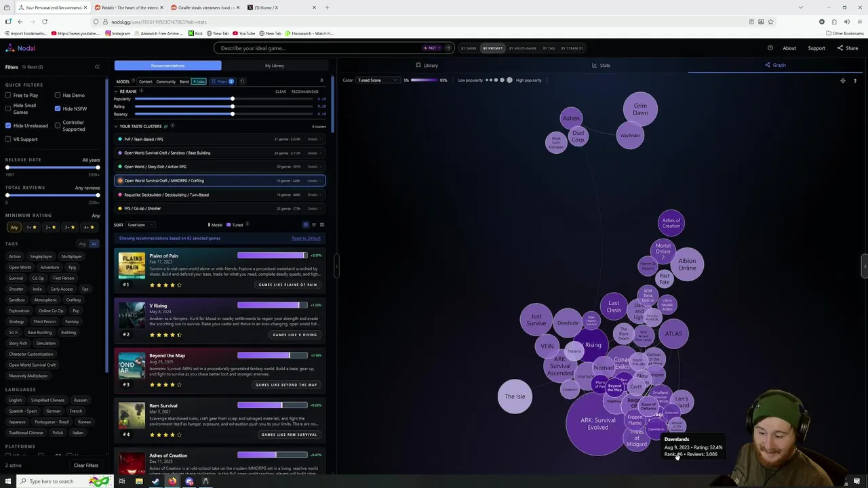Open the graph help question-mark icon
The width and height of the screenshot is (868, 488).
click(854, 81)
